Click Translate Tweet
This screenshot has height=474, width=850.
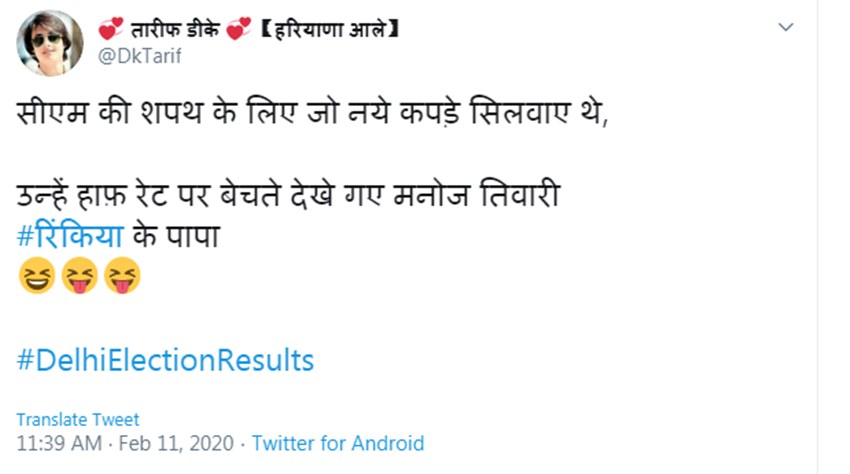click(78, 420)
